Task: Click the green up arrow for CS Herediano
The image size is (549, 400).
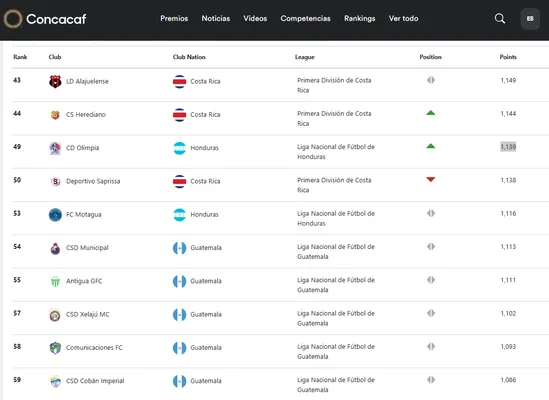Action: 431,113
